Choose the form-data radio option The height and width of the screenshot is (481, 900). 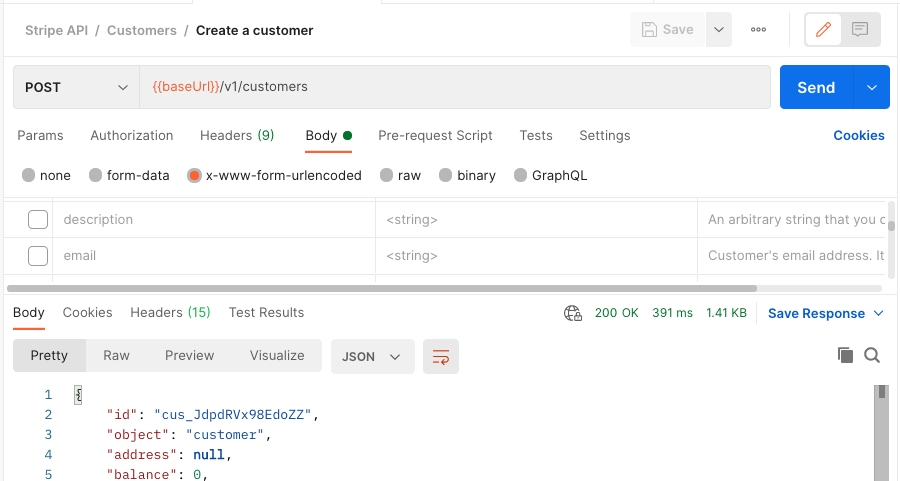coord(129,175)
